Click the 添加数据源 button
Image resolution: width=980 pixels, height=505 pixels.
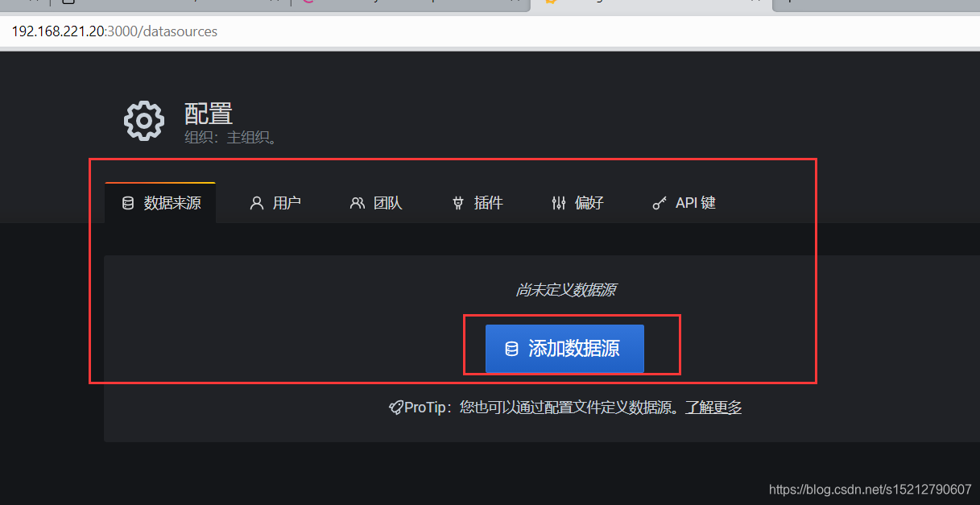(564, 349)
